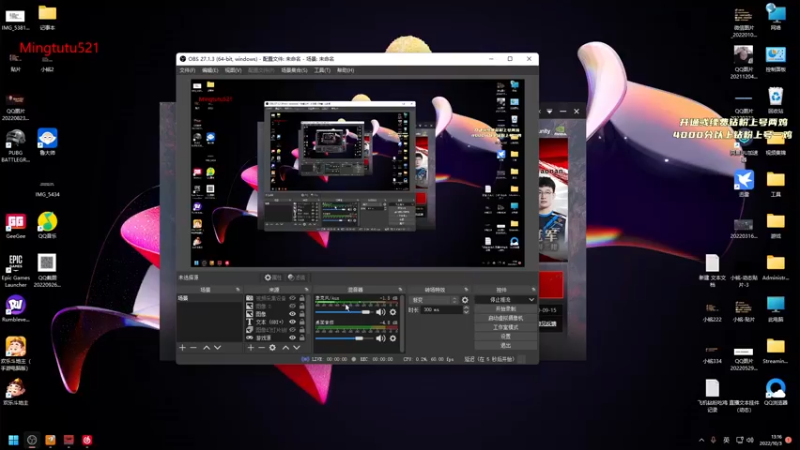This screenshot has width=800, height=450.
Task: Mute the 桌面音频 channel with the speaker icon
Action: click(x=381, y=338)
